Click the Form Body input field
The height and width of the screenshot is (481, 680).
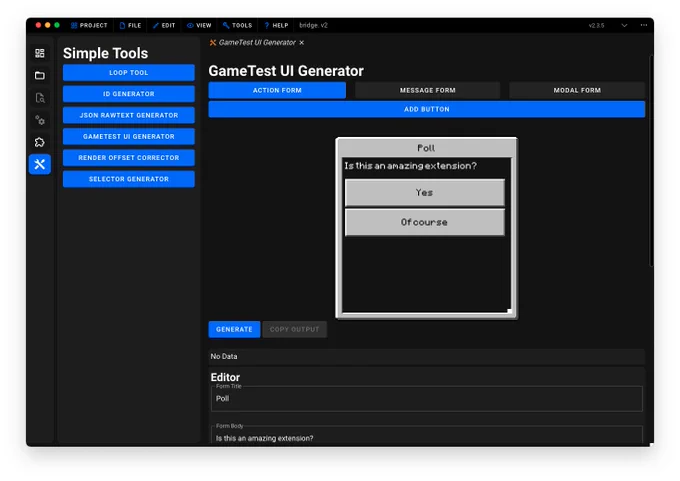(x=427, y=435)
